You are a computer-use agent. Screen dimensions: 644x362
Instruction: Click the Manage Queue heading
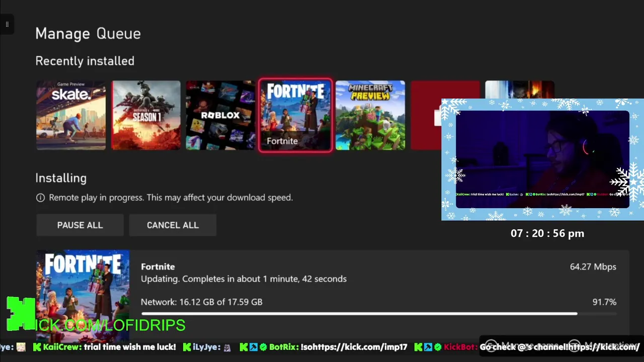tap(88, 34)
